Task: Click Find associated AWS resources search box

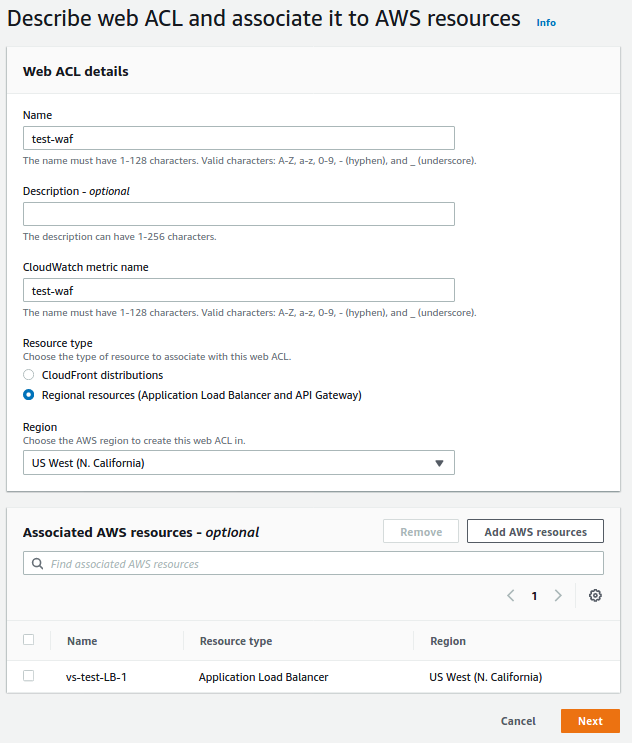Action: pyautogui.click(x=320, y=564)
